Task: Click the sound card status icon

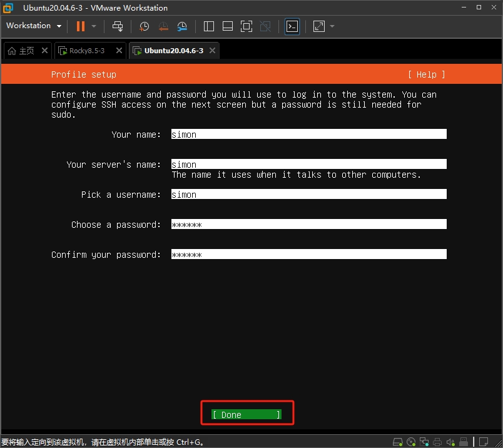Action: click(x=450, y=442)
